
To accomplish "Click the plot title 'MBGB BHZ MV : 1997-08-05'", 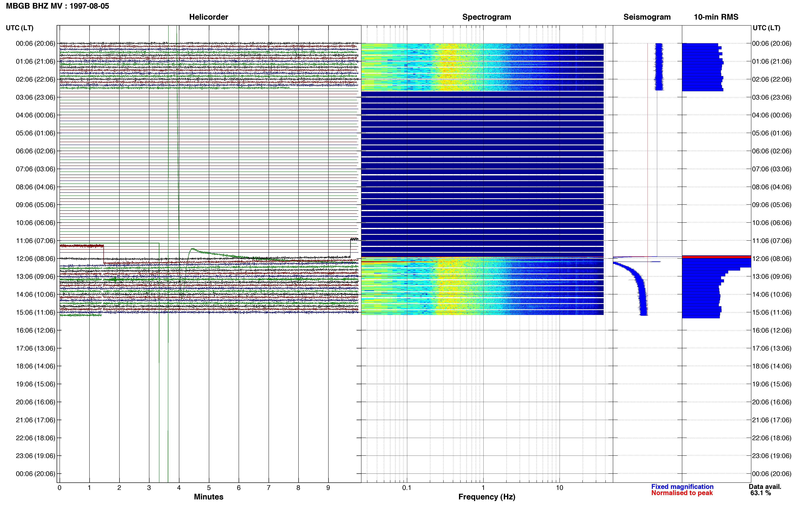I will click(57, 6).
